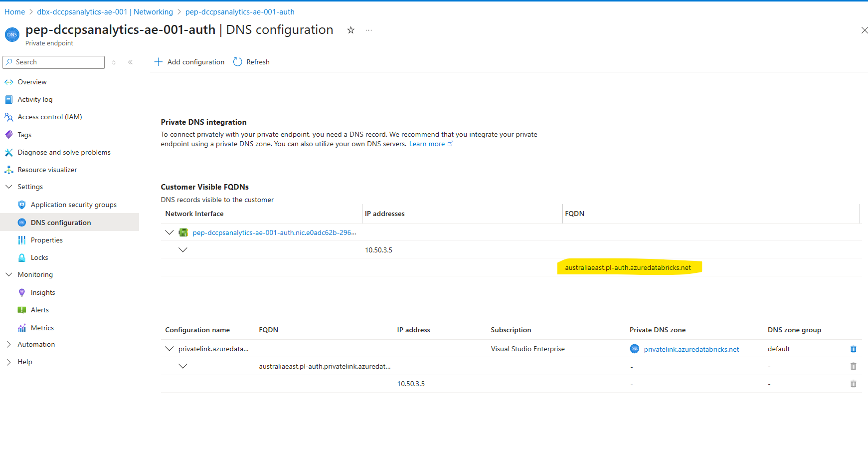Image resolution: width=868 pixels, height=450 pixels.
Task: Navigate to Home via breadcrumb
Action: coord(14,11)
